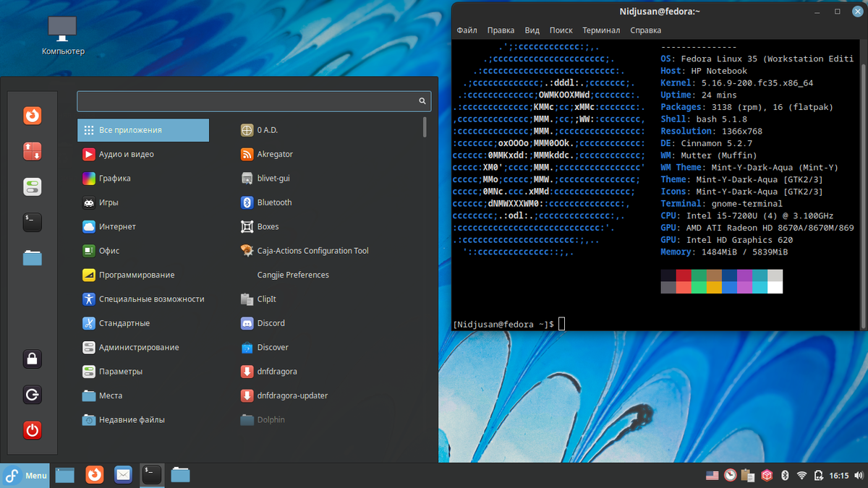Open the terminal Правка menu
Image resolution: width=868 pixels, height=488 pixels.
tap(501, 30)
